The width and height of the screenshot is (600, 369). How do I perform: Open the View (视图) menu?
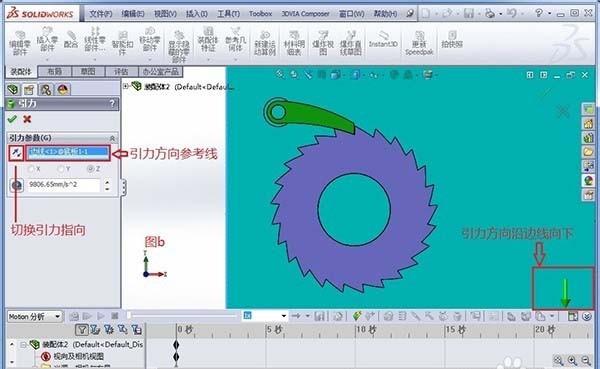(x=165, y=14)
